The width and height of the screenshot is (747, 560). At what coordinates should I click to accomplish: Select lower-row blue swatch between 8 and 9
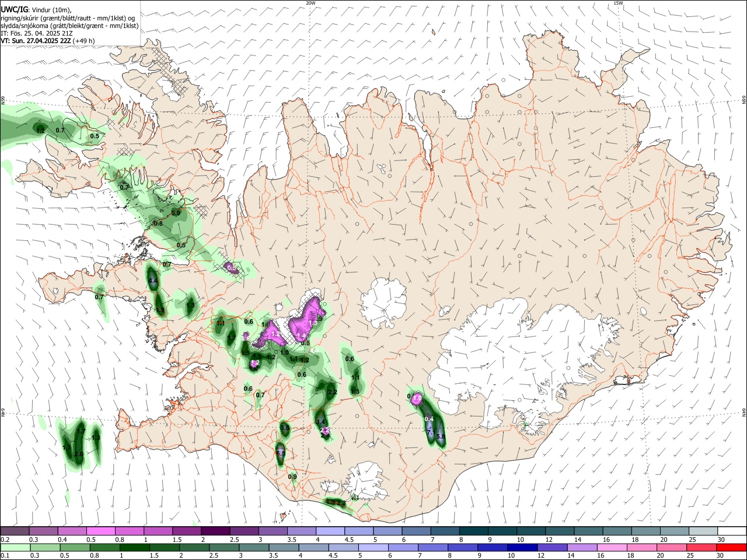coord(462,547)
